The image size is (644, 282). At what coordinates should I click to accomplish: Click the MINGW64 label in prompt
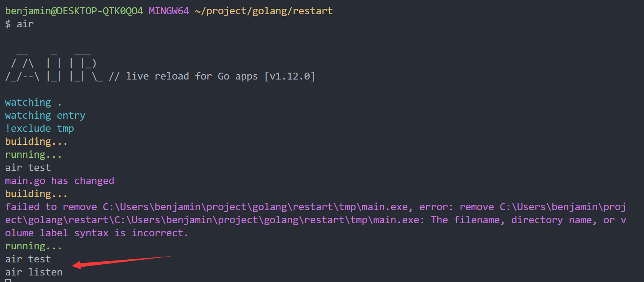tap(169, 11)
